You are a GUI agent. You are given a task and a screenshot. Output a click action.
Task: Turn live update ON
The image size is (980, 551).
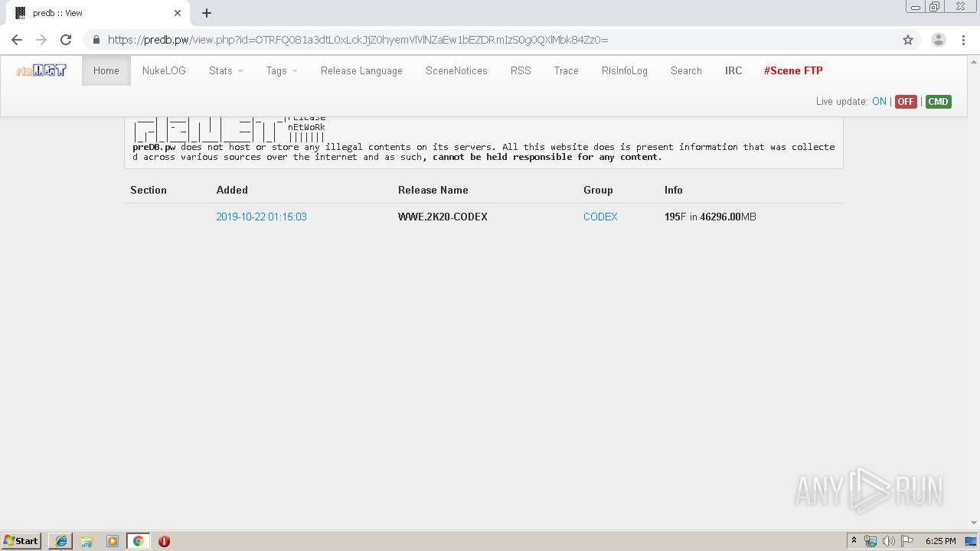tap(879, 101)
